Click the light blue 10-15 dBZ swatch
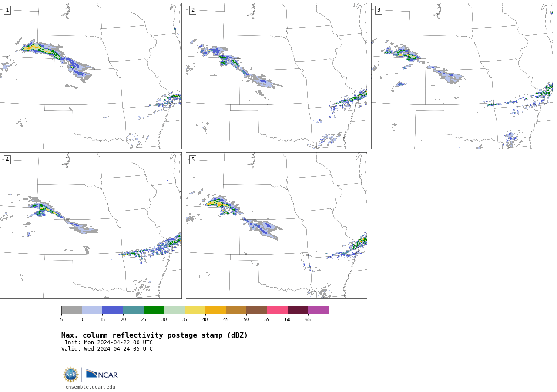 pyautogui.click(x=92, y=310)
